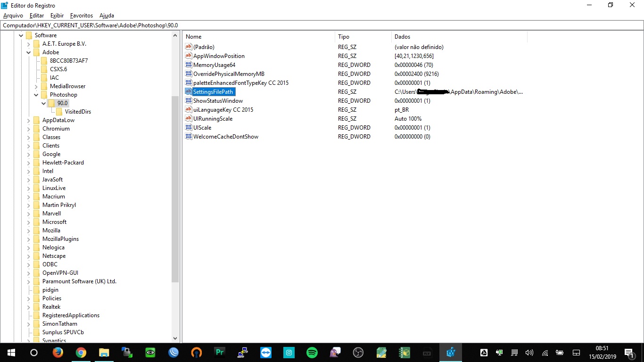This screenshot has height=362, width=644.
Task: Open the Exibir menu
Action: click(57, 16)
